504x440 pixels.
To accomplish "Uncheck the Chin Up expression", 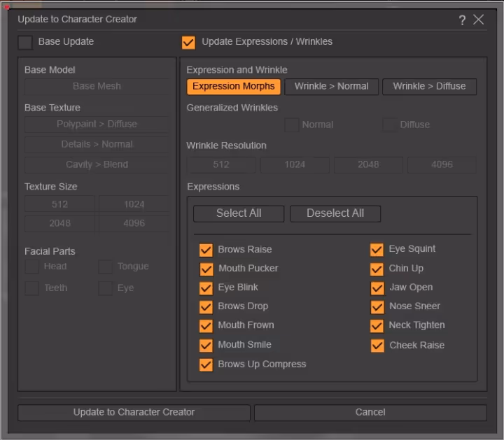I will pyautogui.click(x=377, y=269).
